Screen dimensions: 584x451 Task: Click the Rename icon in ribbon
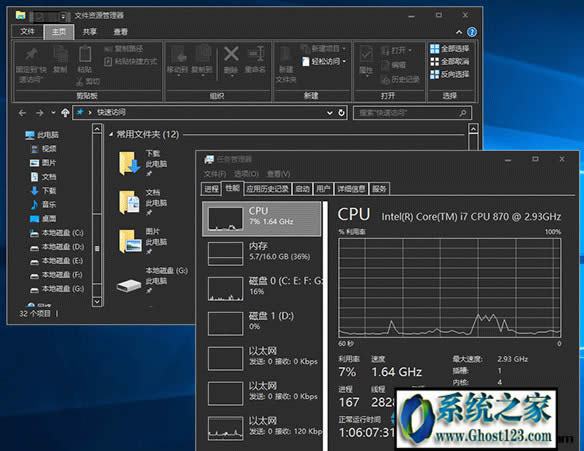click(256, 54)
